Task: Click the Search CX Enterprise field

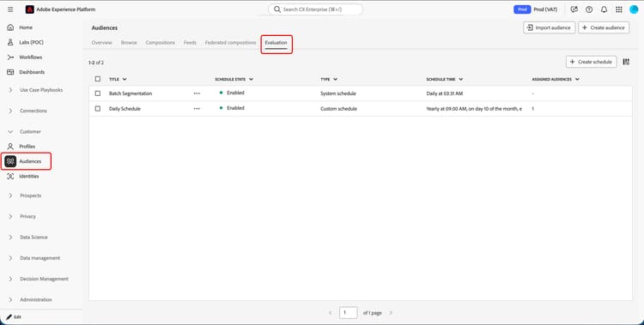Action: [315, 9]
